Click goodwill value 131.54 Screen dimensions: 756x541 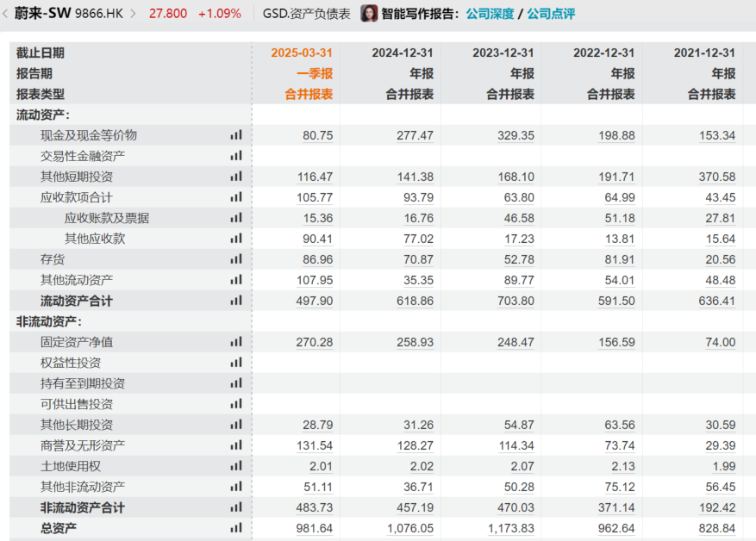pyautogui.click(x=315, y=446)
